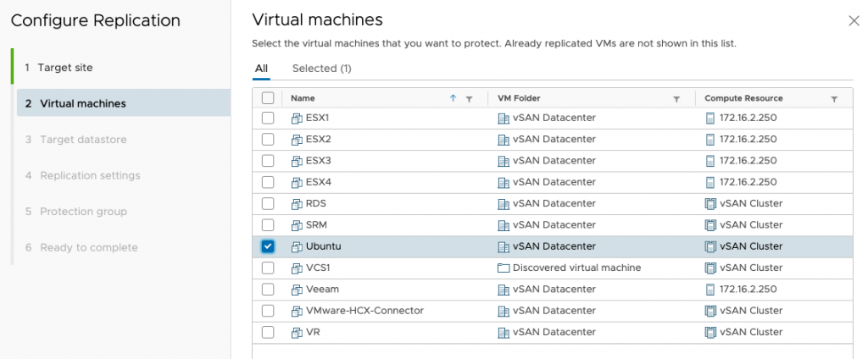This screenshot has width=868, height=359.
Task: Click the VM icon next to ESX4
Action: click(297, 182)
